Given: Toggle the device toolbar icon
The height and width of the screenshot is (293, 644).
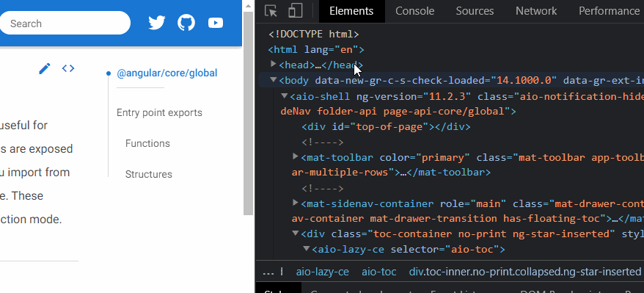Looking at the screenshot, I should pos(296,11).
